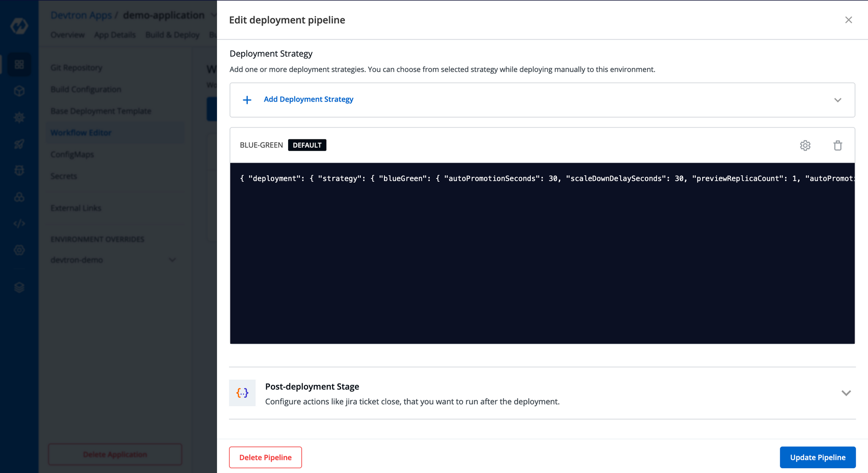This screenshot has width=868, height=473.
Task: Click Add Deployment Strategy link
Action: [x=309, y=99]
